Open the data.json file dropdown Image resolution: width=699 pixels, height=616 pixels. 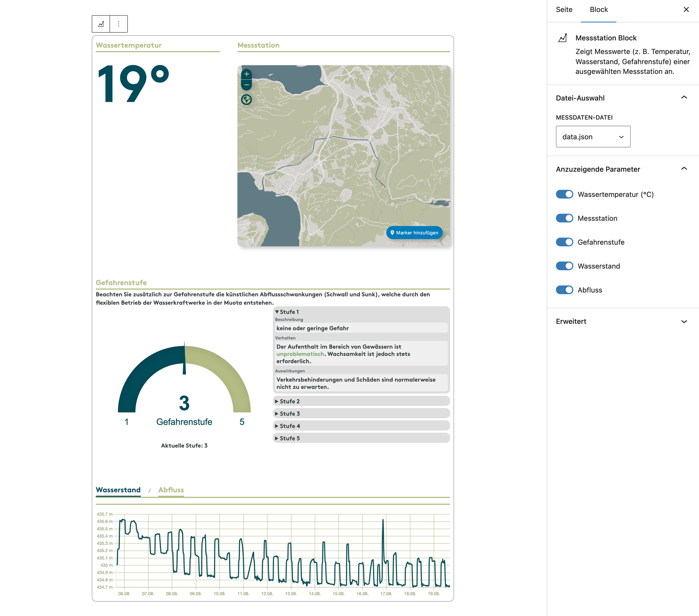[x=593, y=137]
